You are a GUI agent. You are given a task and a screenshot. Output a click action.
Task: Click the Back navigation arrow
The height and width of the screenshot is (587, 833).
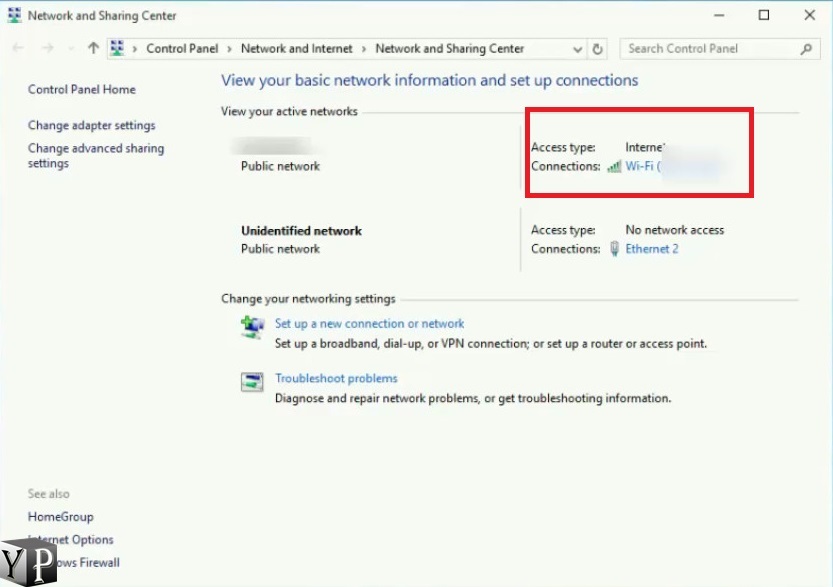18,48
